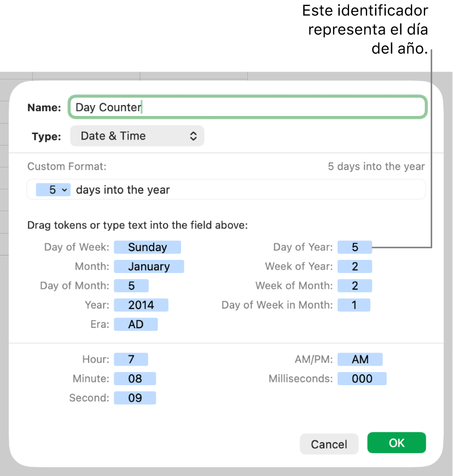Open the Type dropdown menu
Screen dimensions: 453x476
click(137, 136)
